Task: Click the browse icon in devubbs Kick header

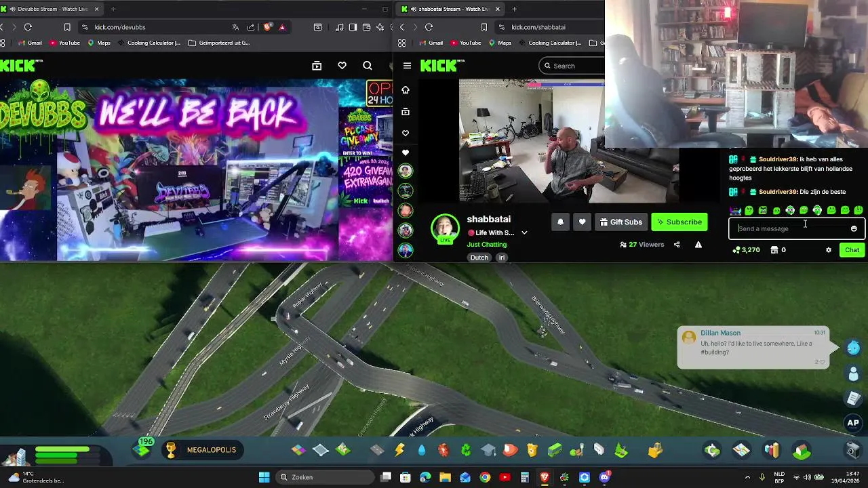Action: (317, 66)
